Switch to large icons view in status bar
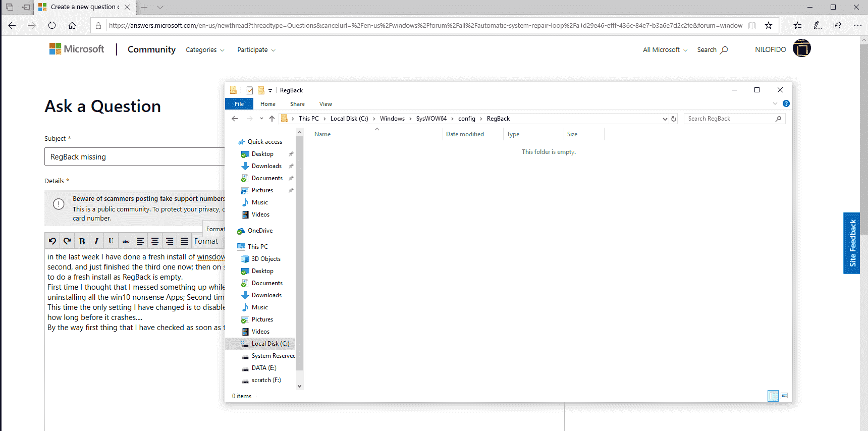The height and width of the screenshot is (431, 868). pos(784,396)
